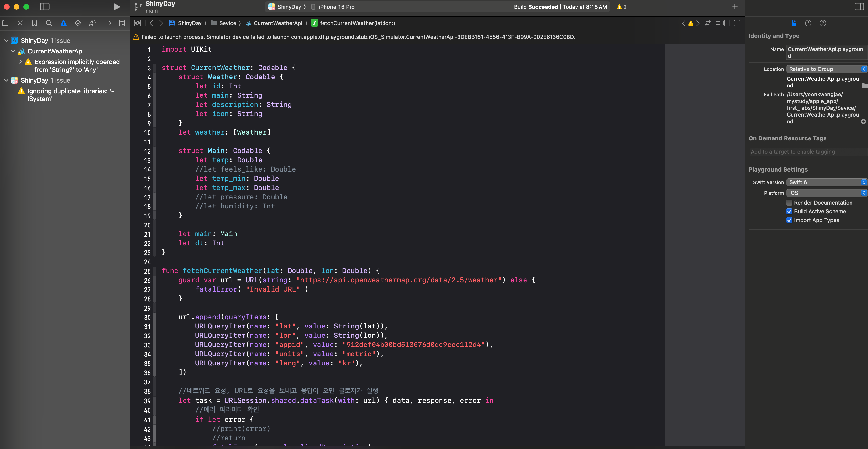Viewport: 868px width, 449px height.
Task: Select the File inspector tab
Action: (793, 23)
